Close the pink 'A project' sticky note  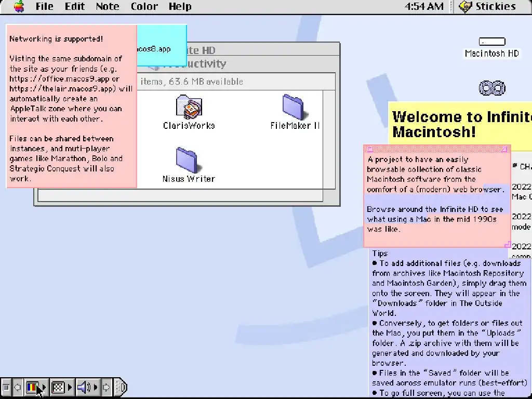point(370,149)
